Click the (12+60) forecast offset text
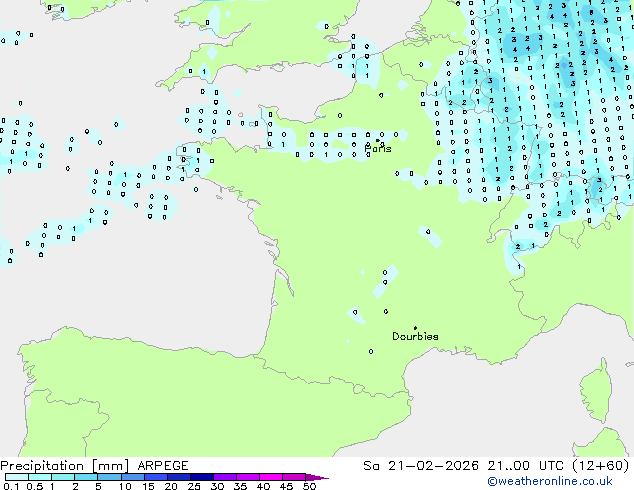Viewport: 634px width, 490px height. 601,466
